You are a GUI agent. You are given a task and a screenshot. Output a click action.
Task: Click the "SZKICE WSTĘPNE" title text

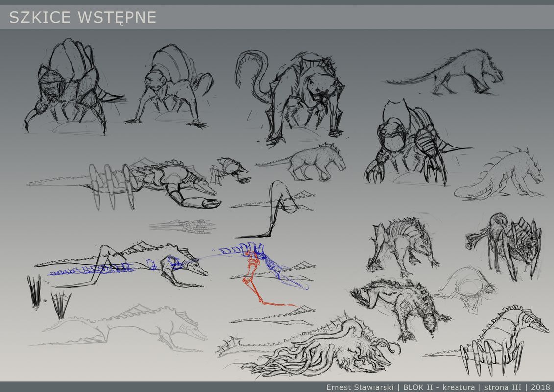point(82,17)
